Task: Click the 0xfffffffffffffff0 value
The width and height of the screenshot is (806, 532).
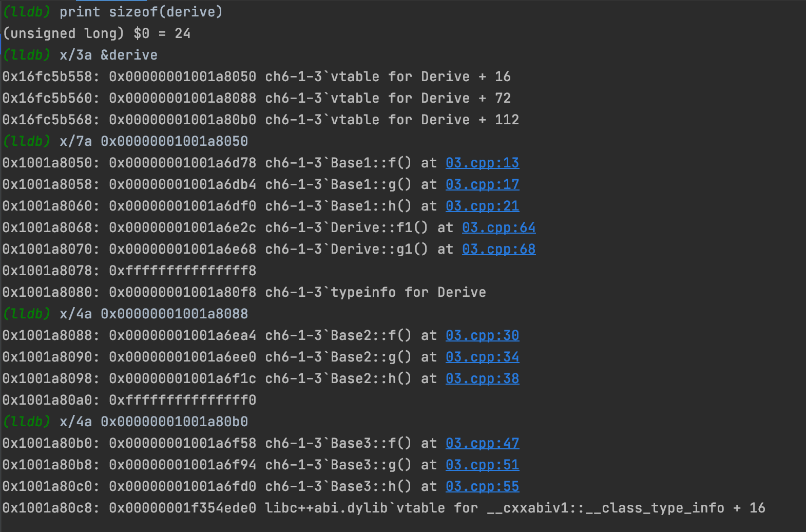Action: pyautogui.click(x=182, y=400)
